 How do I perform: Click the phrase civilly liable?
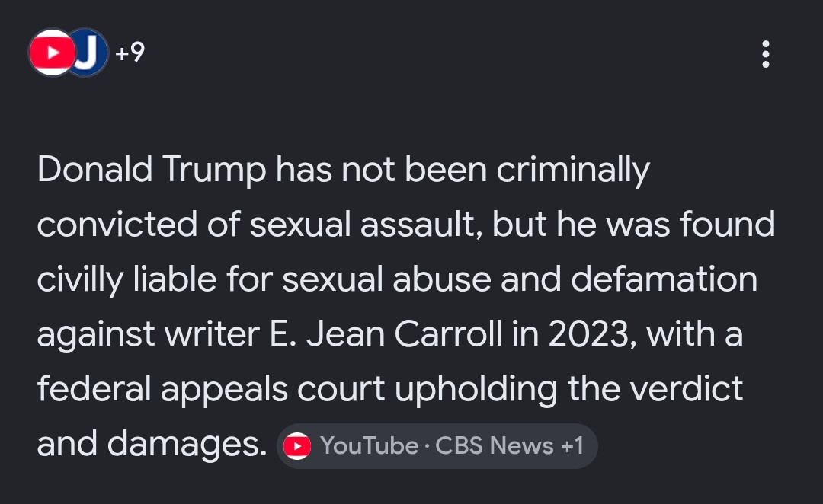click(x=126, y=279)
